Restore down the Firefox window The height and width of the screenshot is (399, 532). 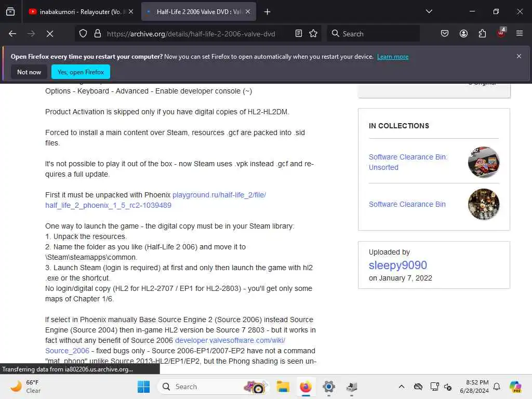pyautogui.click(x=496, y=11)
